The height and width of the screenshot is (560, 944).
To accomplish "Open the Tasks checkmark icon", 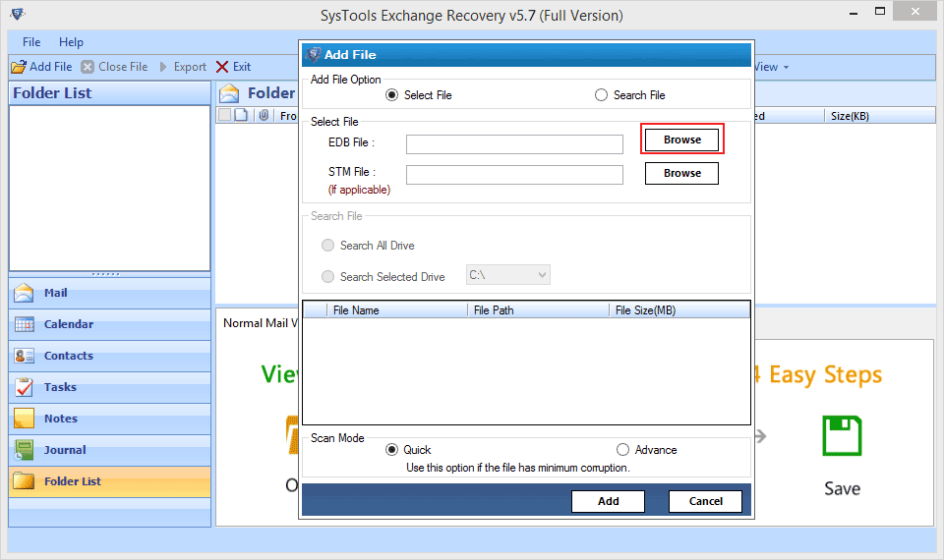I will click(x=24, y=387).
